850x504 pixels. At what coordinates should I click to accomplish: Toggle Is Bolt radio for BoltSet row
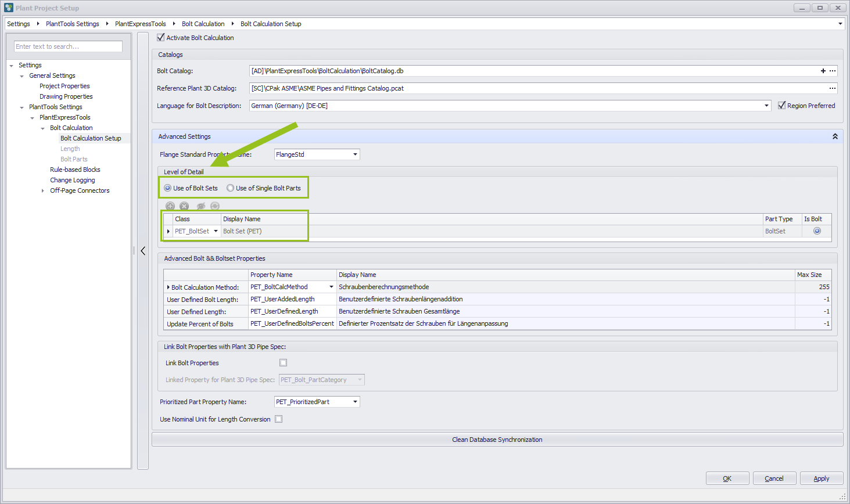coord(817,231)
